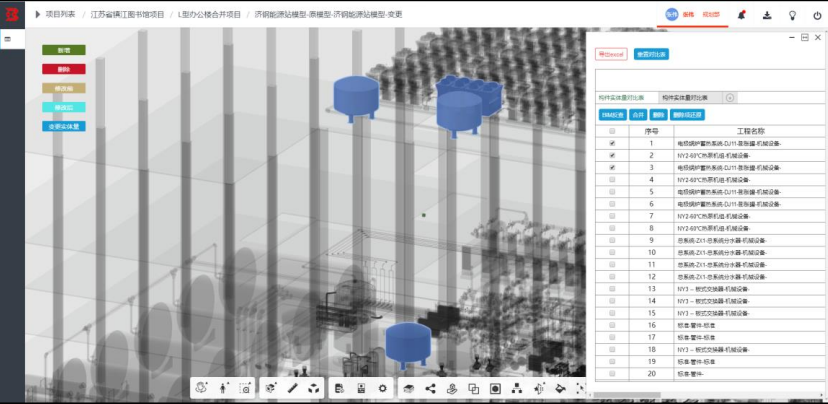Open the hierarchy tree icon
This screenshot has height=404, width=828.
tap(516, 389)
